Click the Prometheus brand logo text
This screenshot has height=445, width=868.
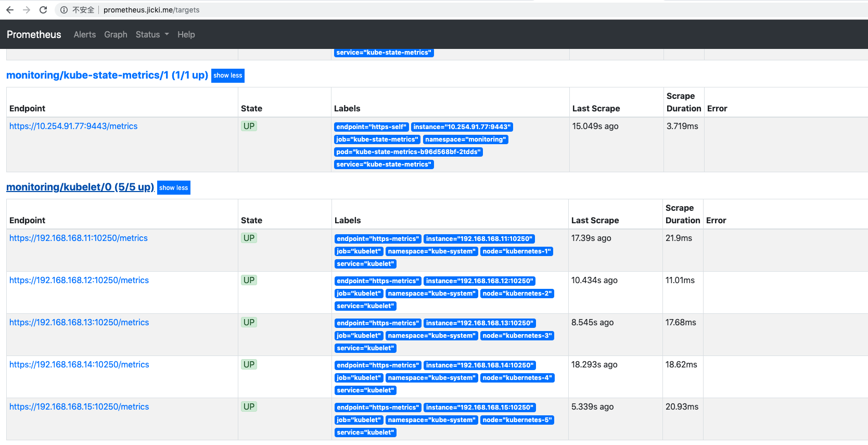(x=34, y=34)
